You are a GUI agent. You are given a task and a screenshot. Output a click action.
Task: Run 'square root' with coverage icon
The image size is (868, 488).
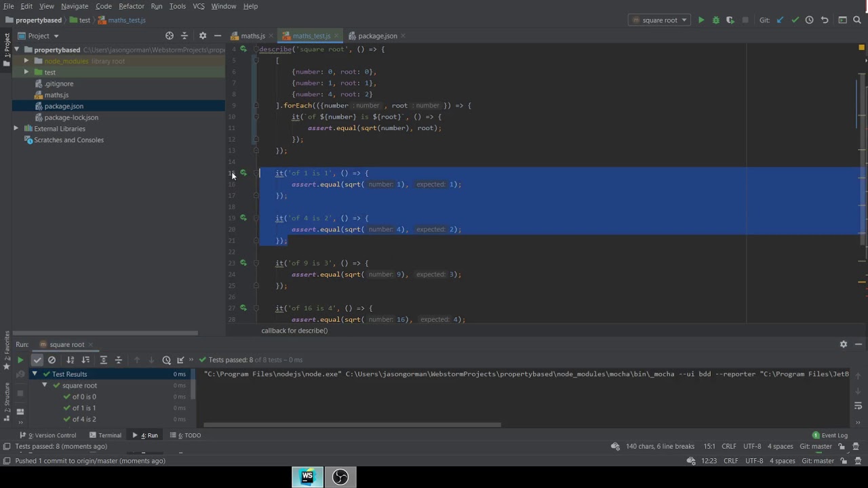(x=730, y=20)
